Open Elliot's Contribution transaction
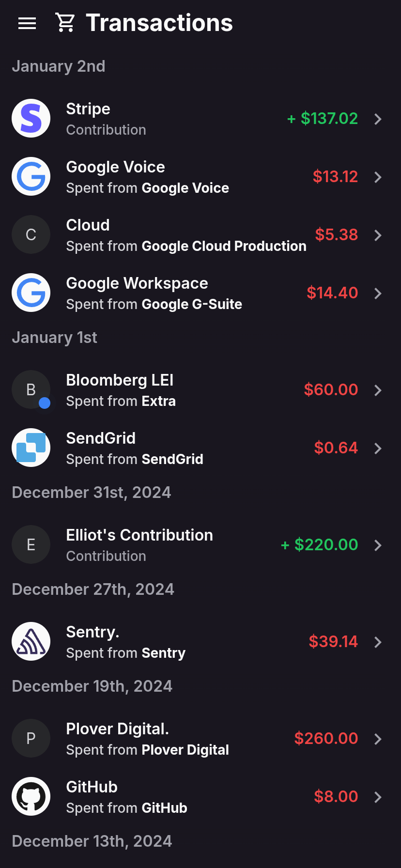This screenshot has height=868, width=401. coord(139,535)
